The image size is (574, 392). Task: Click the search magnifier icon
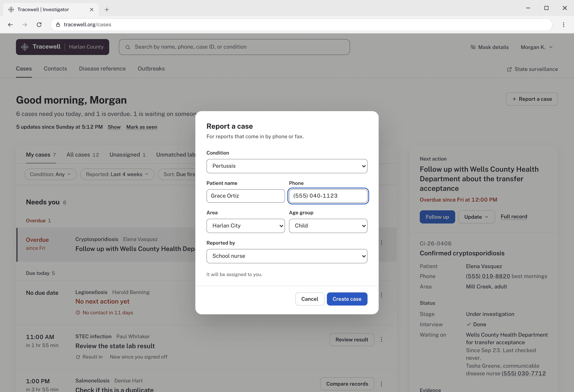pos(128,47)
